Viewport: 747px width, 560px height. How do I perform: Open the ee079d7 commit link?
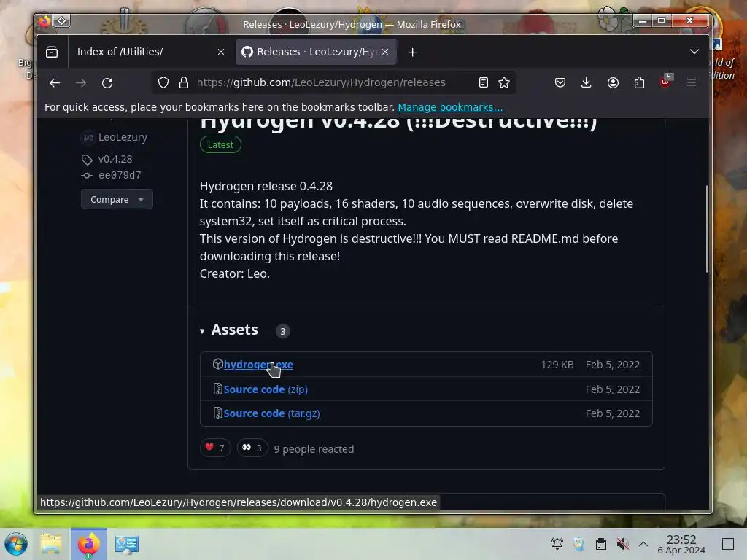pos(120,176)
